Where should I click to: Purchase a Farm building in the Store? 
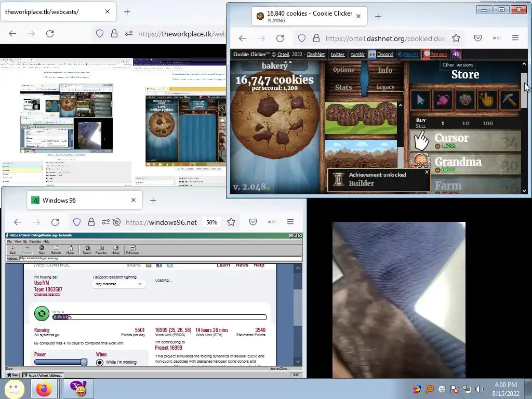tap(465, 186)
